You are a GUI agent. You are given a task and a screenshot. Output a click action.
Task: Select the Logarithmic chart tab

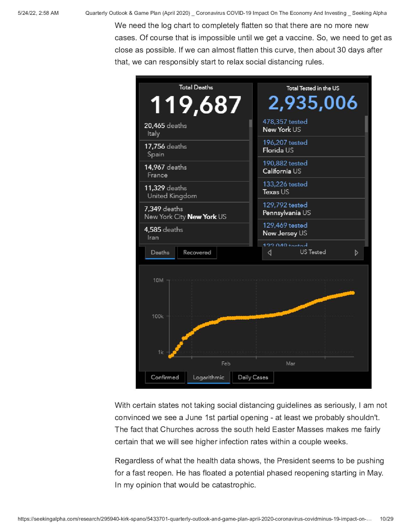[208, 377]
